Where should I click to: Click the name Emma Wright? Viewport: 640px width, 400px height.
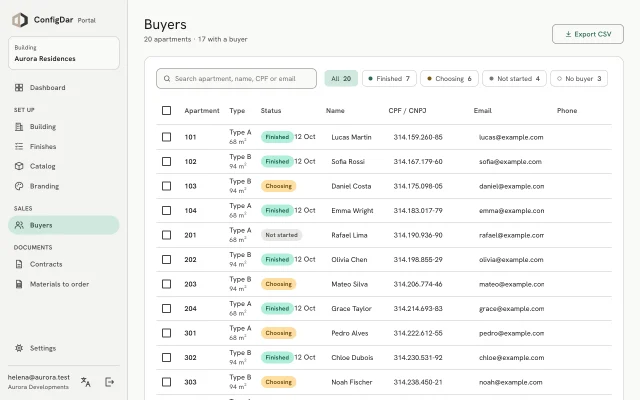(x=352, y=211)
